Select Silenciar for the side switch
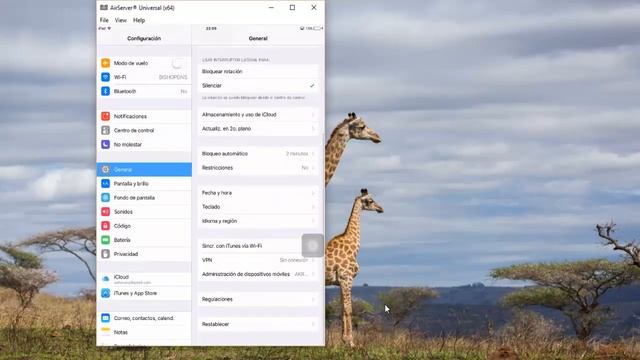The width and height of the screenshot is (640, 360). pyautogui.click(x=258, y=86)
